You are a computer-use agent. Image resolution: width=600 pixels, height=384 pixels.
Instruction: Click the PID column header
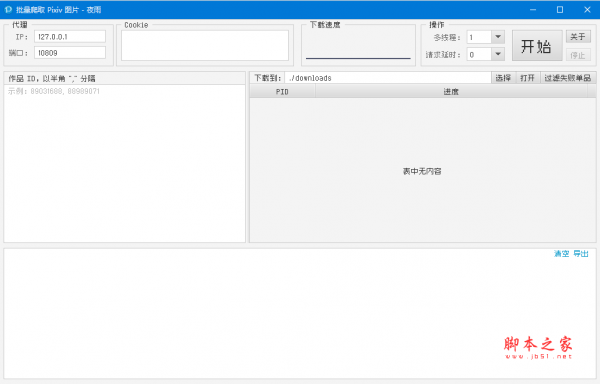[x=282, y=91]
